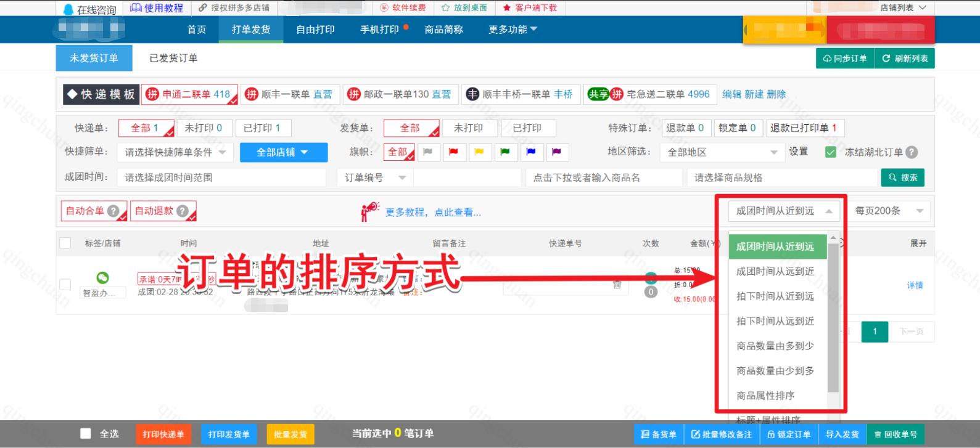This screenshot has height=448, width=980.
Task: Open 在线咨询 online consultation
Action: coord(90,9)
